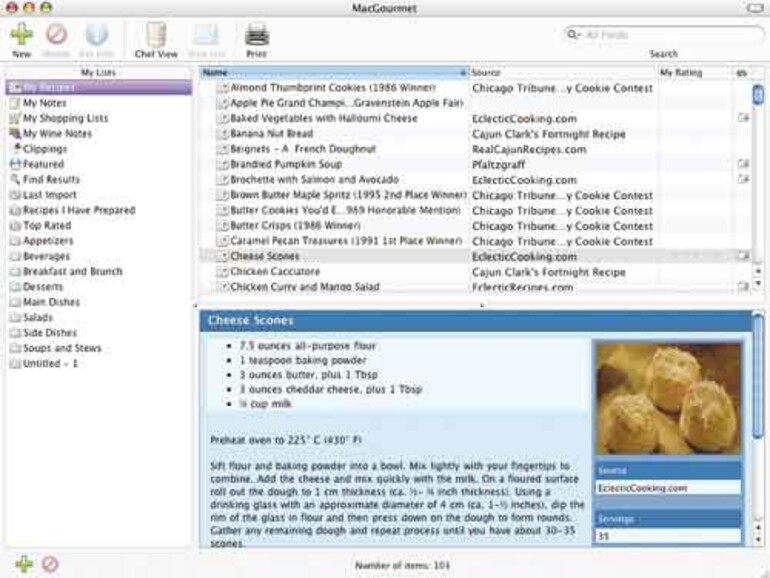Image resolution: width=770 pixels, height=578 pixels.
Task: Click the disabled Remove toolbar icon
Action: pyautogui.click(x=56, y=35)
